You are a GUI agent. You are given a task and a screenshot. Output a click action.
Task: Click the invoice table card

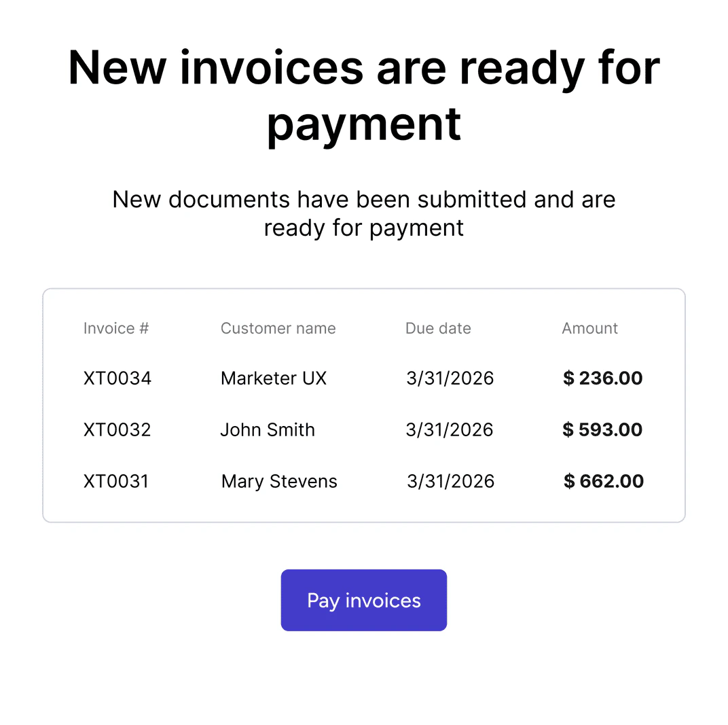coord(363,404)
